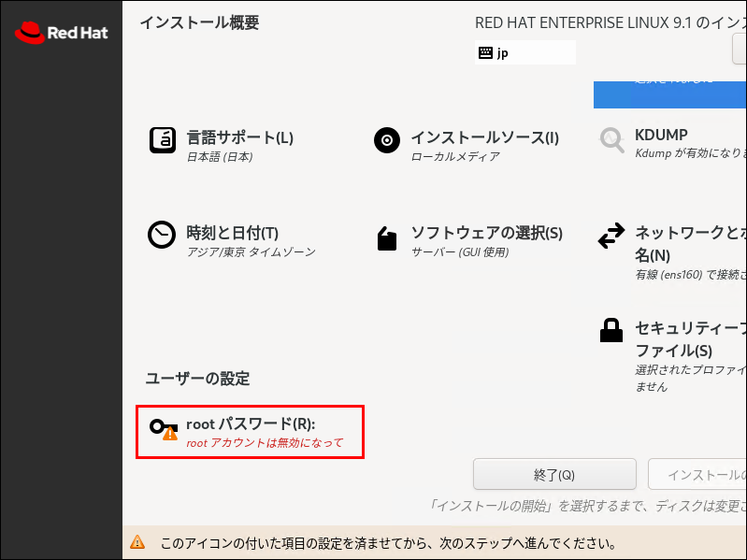Click the ユーザーの設定 section heading
747x560 pixels.
[x=197, y=379]
